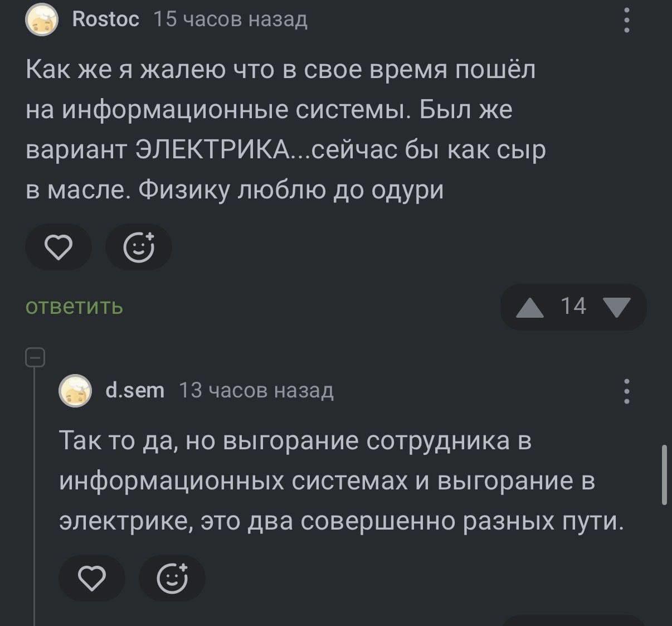
Task: Like d.sem's reply with the heart
Action: coord(92,579)
